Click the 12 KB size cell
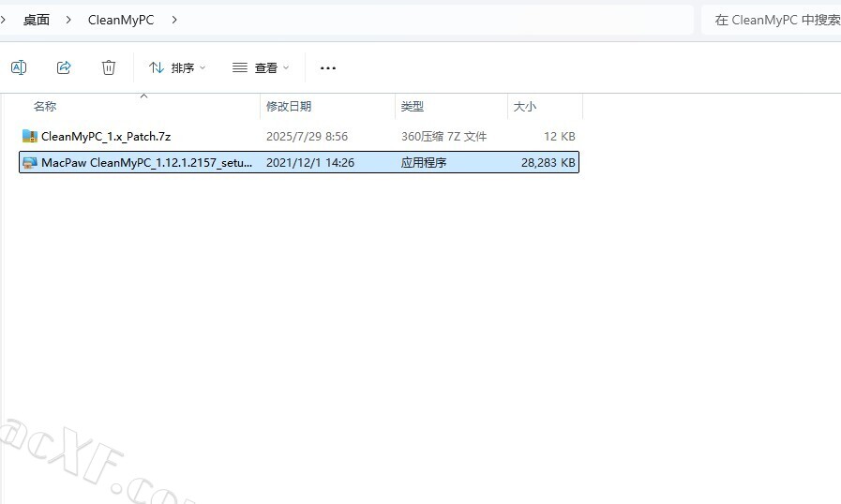 point(560,136)
